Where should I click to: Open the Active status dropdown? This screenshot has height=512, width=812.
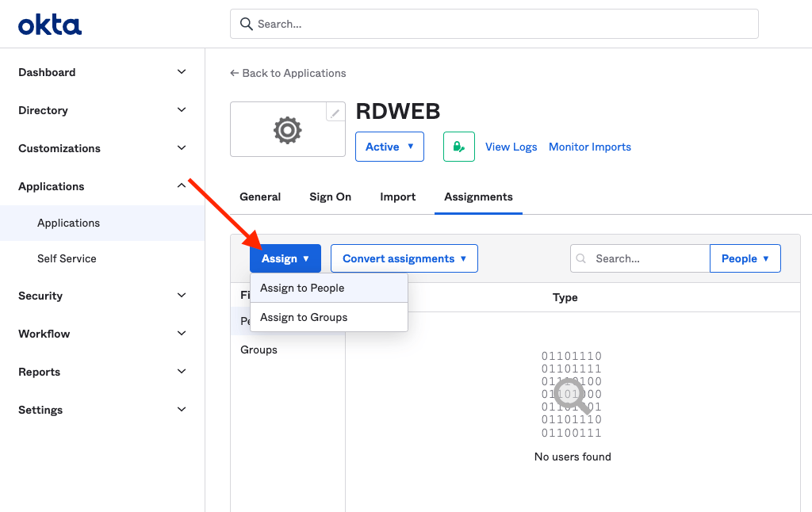point(389,147)
